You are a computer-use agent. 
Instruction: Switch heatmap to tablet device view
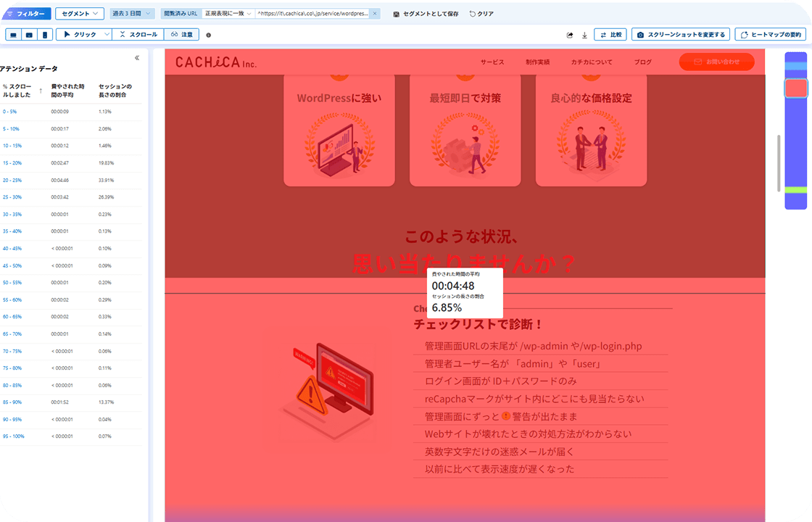point(30,34)
